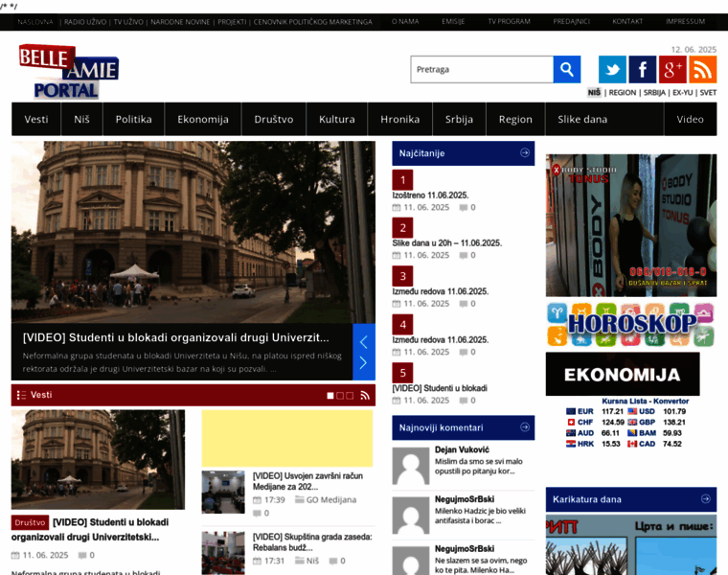Open the Vesti menu item

pyautogui.click(x=36, y=120)
